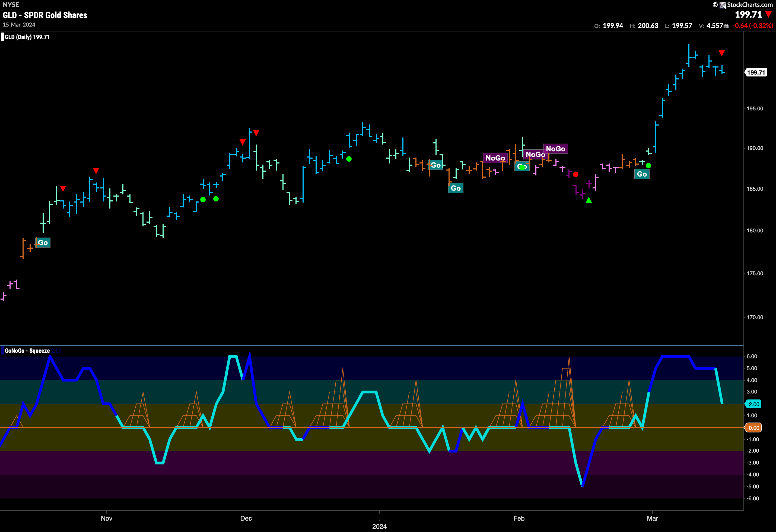This screenshot has height=532, width=776.
Task: Click the 4.00 oscillator axis label
Action: (x=752, y=380)
